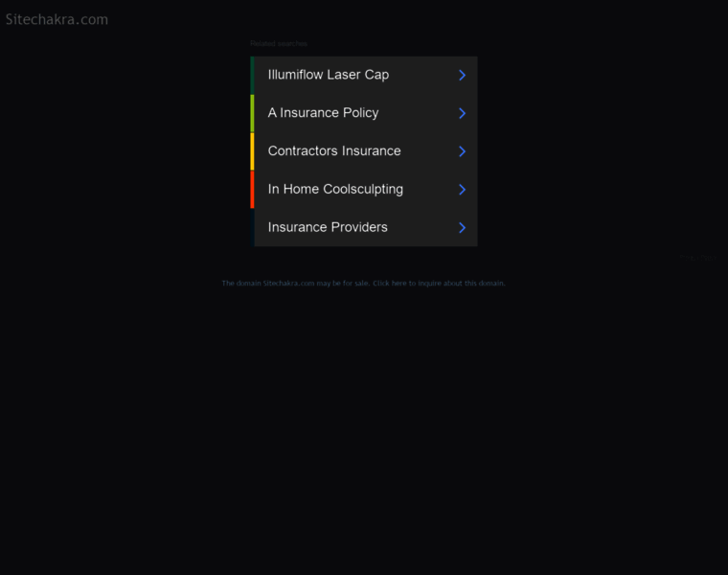Image resolution: width=728 pixels, height=575 pixels.
Task: Choose the Insurance Providers related search
Action: [x=328, y=227]
